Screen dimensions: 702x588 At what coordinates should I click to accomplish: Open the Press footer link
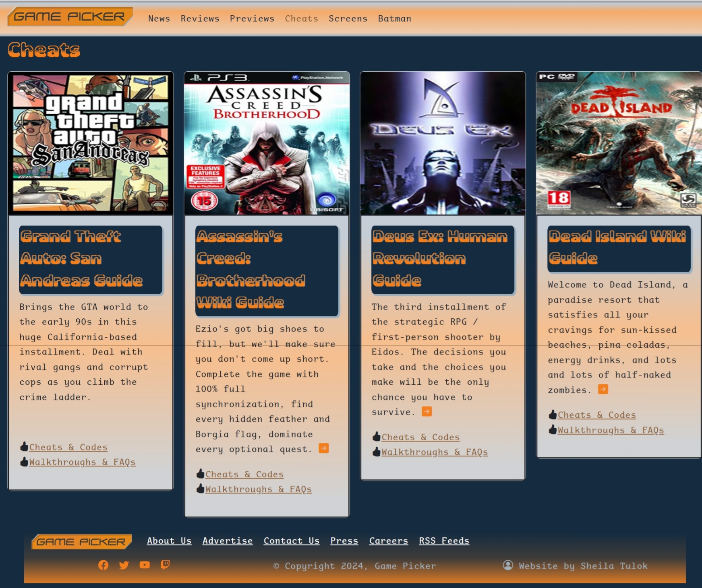pos(344,541)
